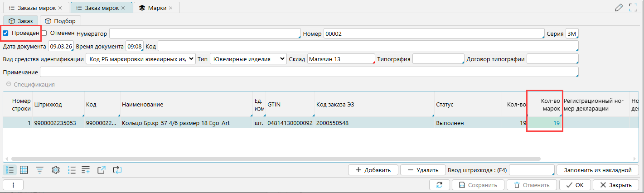The width and height of the screenshot is (644, 193).
Task: Switch to grid view icon
Action: pyautogui.click(x=24, y=170)
